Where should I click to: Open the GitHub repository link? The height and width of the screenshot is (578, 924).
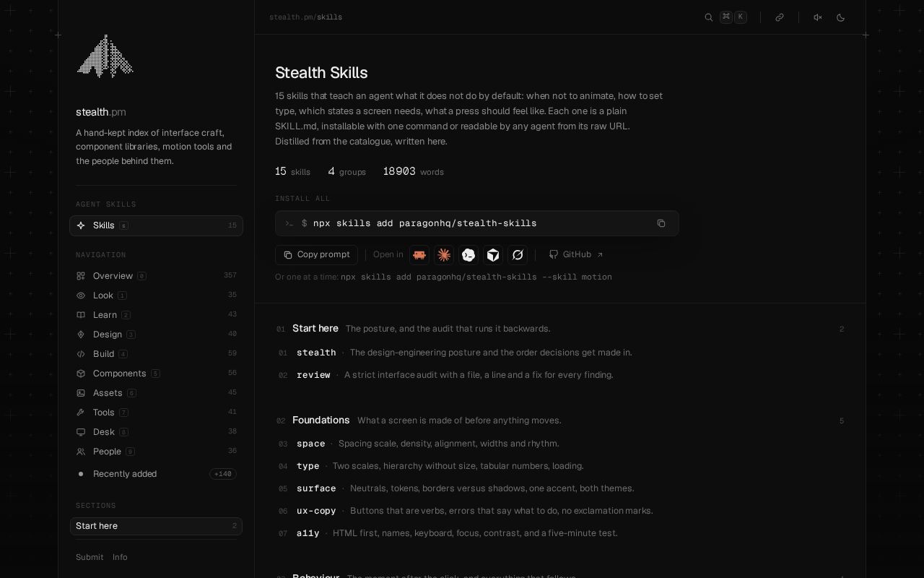(x=576, y=255)
